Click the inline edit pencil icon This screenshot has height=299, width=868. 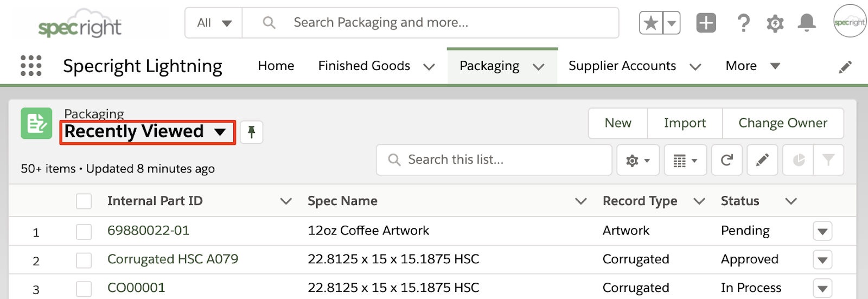click(x=762, y=160)
